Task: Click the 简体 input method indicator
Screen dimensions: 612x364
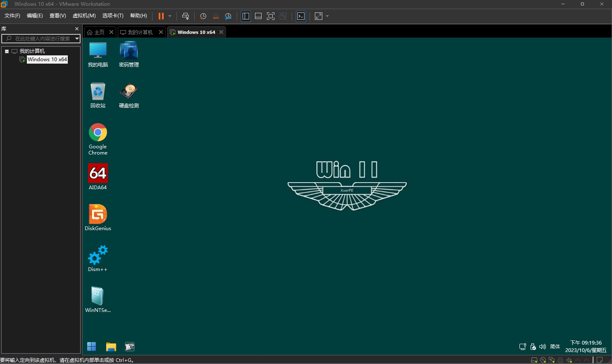Action: (555, 347)
